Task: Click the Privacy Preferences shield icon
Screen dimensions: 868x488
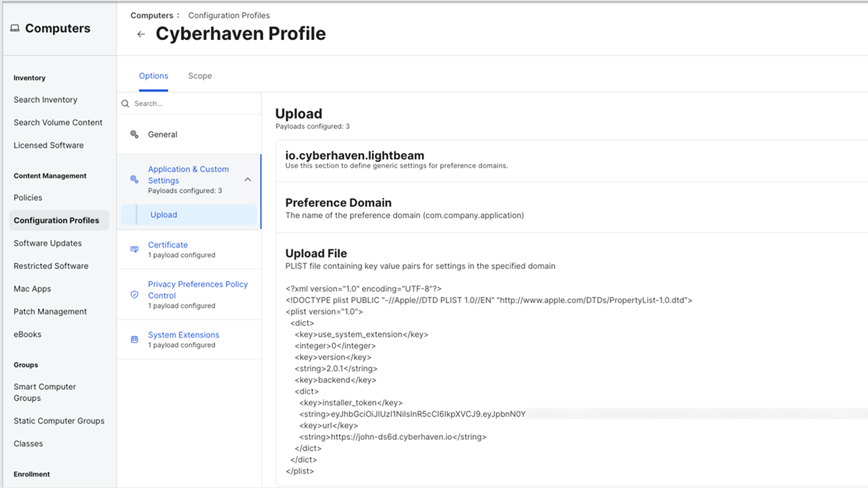Action: [134, 295]
